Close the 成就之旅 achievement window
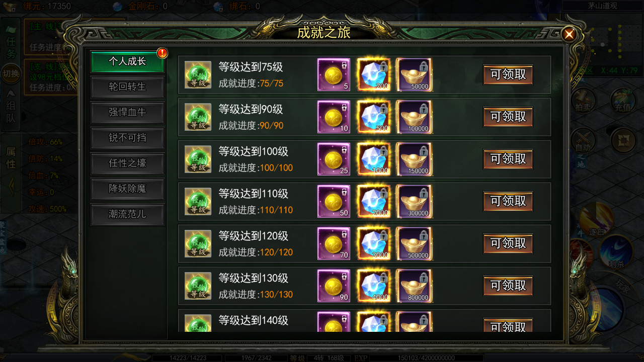Viewport: 644px width, 362px height. 569,34
